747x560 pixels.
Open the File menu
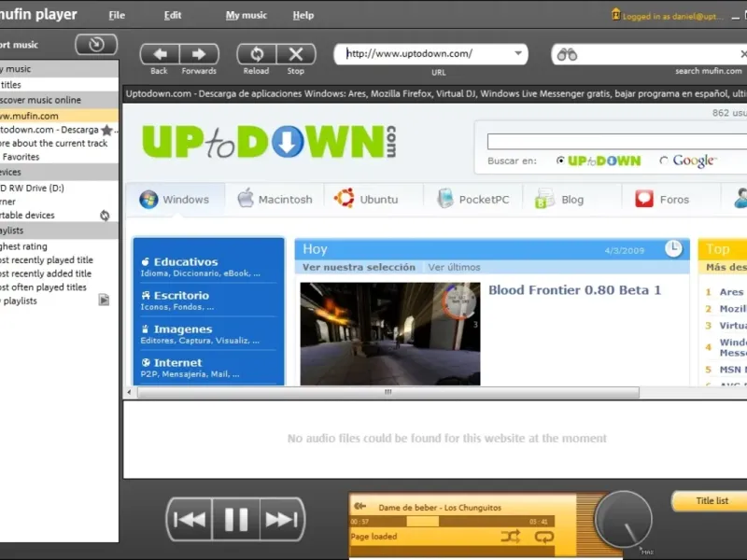pos(117,15)
